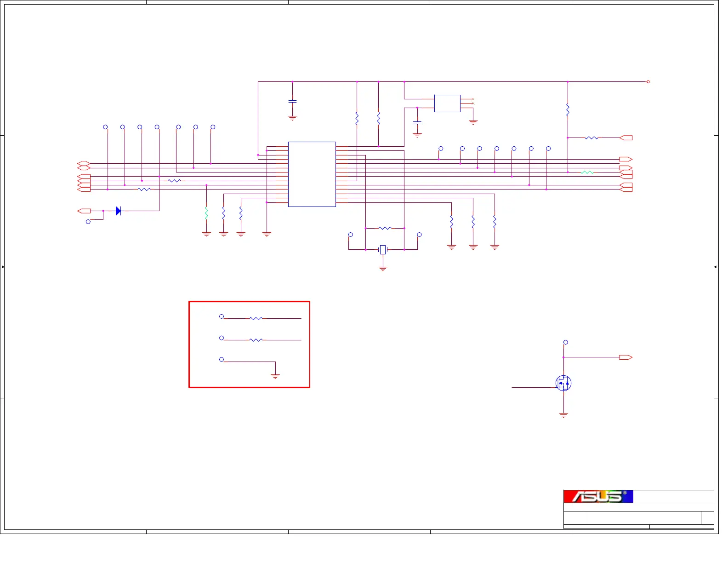This screenshot has height=563, width=728.
Task: Select the MOSFET transistor symbol
Action: coord(563,383)
